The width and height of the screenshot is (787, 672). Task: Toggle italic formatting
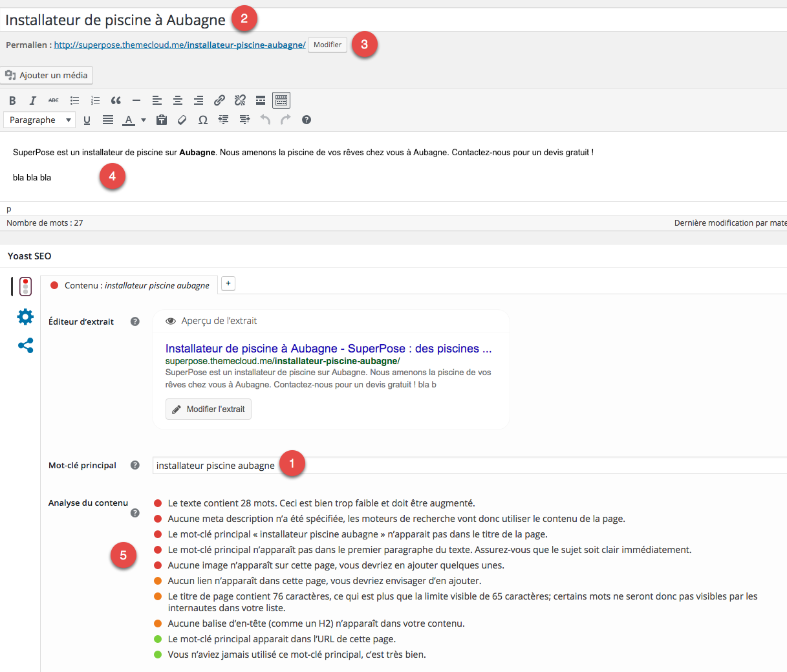tap(32, 100)
